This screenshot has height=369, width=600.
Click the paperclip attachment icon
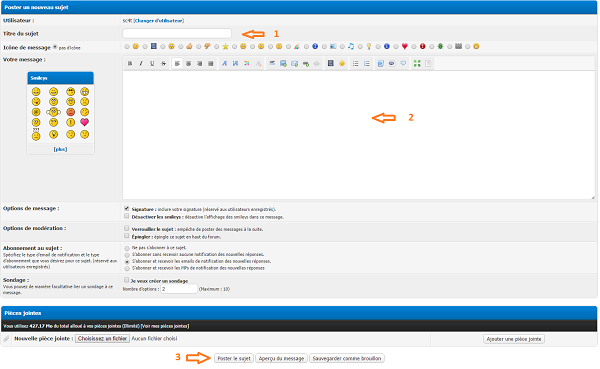click(6, 339)
